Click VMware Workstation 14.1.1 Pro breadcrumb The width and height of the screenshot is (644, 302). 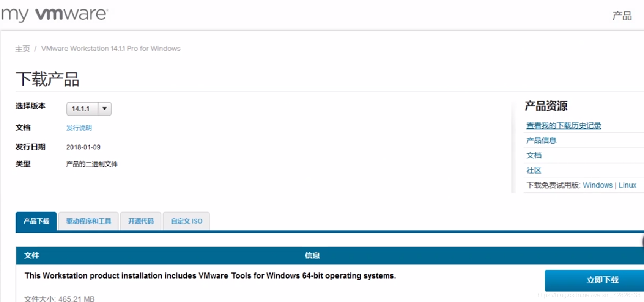tap(111, 49)
